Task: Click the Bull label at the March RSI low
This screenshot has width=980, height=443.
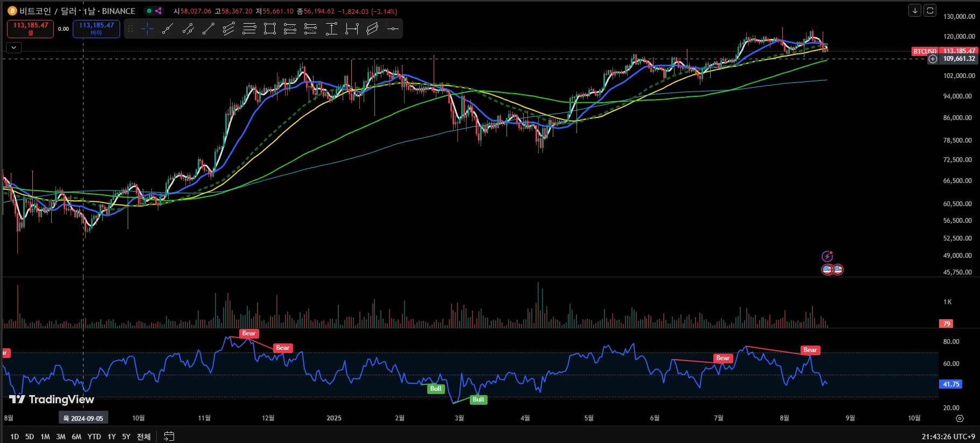Action: coord(478,399)
